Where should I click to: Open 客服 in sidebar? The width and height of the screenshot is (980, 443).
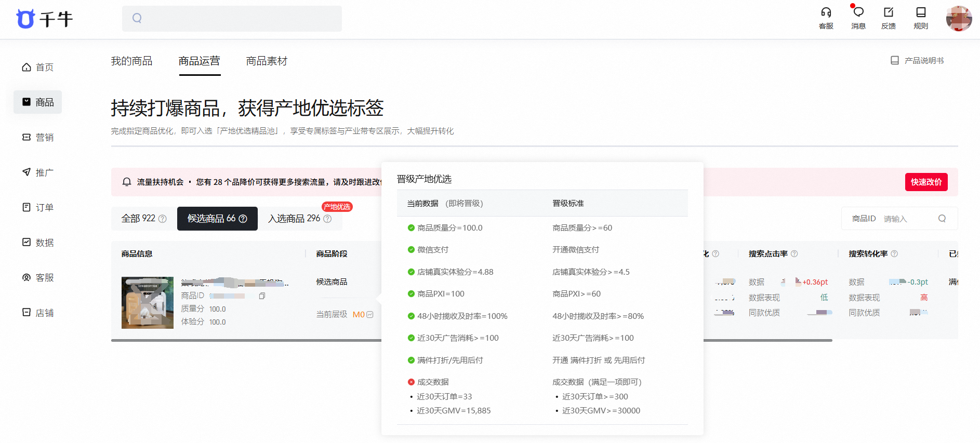tap(37, 277)
